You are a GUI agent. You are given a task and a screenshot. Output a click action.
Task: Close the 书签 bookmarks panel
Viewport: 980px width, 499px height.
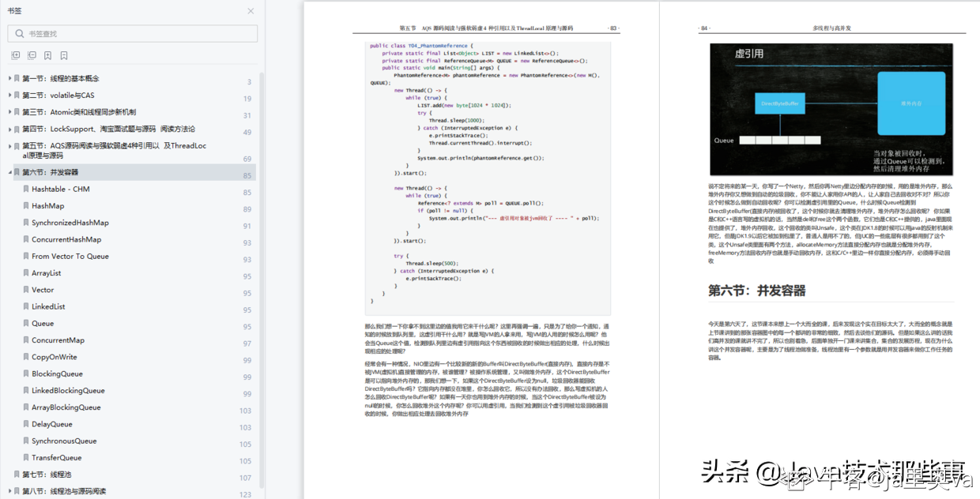coord(251,11)
